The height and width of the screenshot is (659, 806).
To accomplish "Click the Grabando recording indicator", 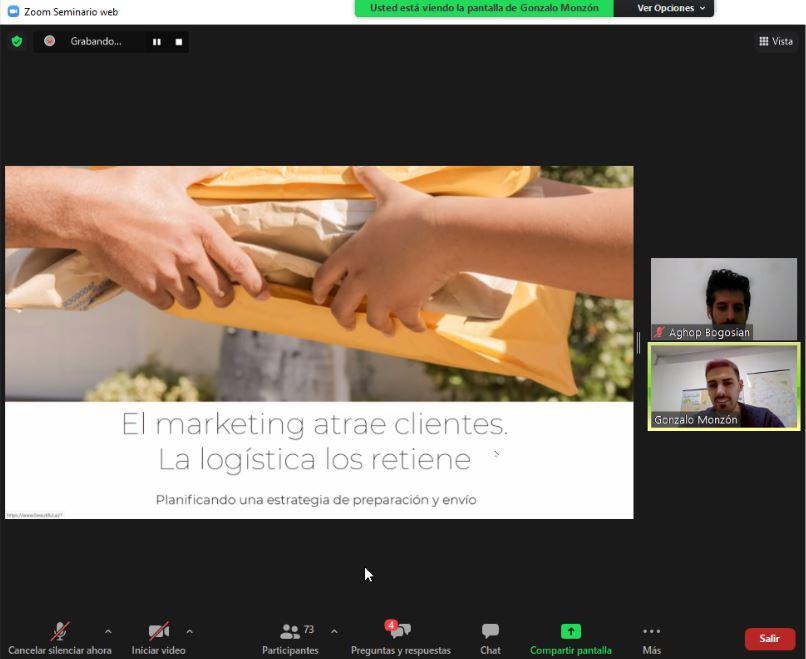I will pos(94,42).
